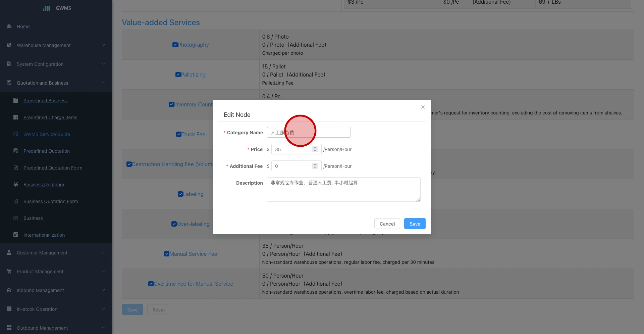Expand the Outbound Management menu

click(x=103, y=328)
